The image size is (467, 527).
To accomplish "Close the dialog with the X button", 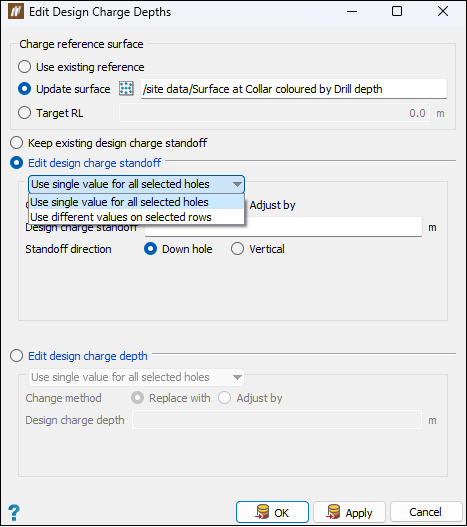I will 443,11.
